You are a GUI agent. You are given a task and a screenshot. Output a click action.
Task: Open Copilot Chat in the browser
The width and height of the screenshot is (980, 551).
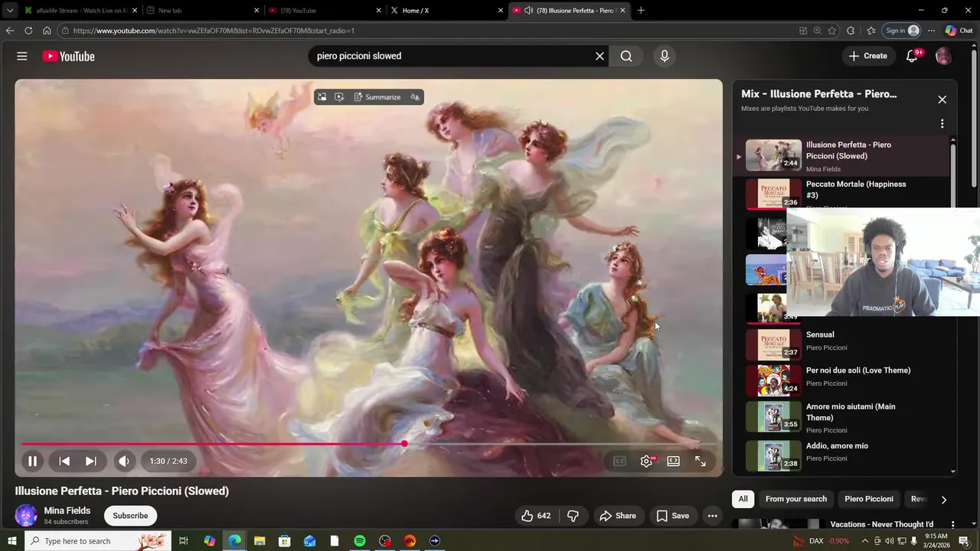(x=959, y=31)
